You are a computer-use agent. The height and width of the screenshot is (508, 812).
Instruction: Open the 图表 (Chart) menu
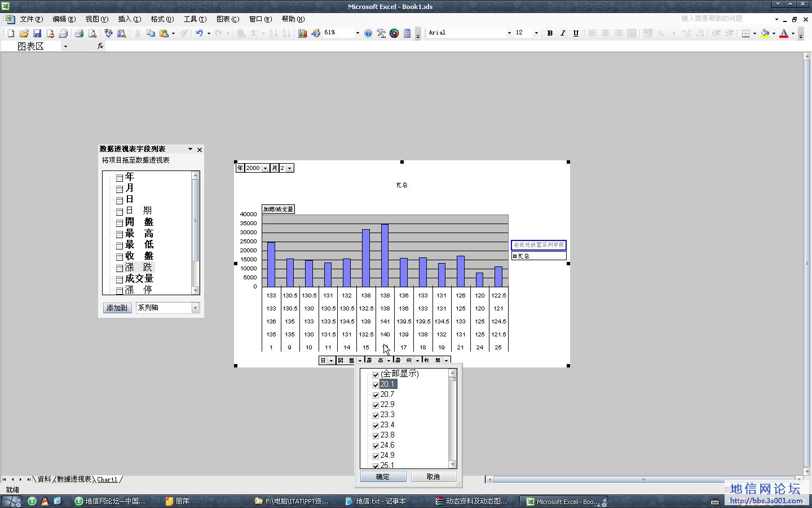pyautogui.click(x=228, y=19)
